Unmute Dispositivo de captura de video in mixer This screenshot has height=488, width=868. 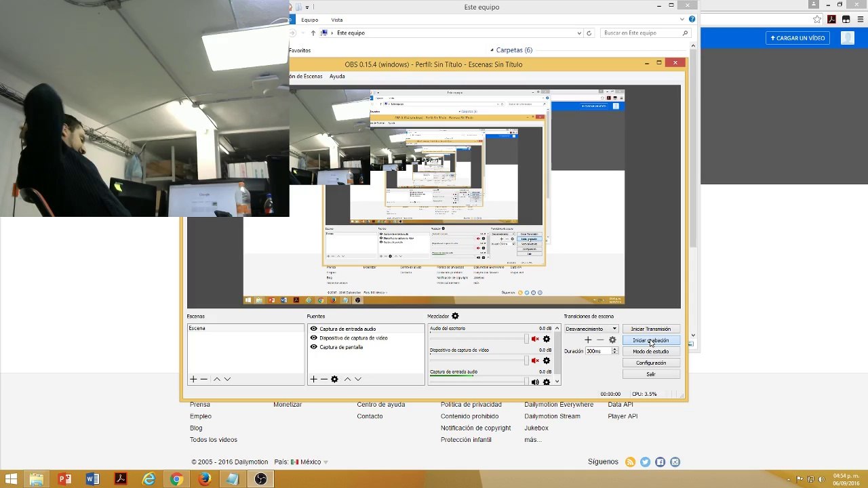(x=535, y=361)
